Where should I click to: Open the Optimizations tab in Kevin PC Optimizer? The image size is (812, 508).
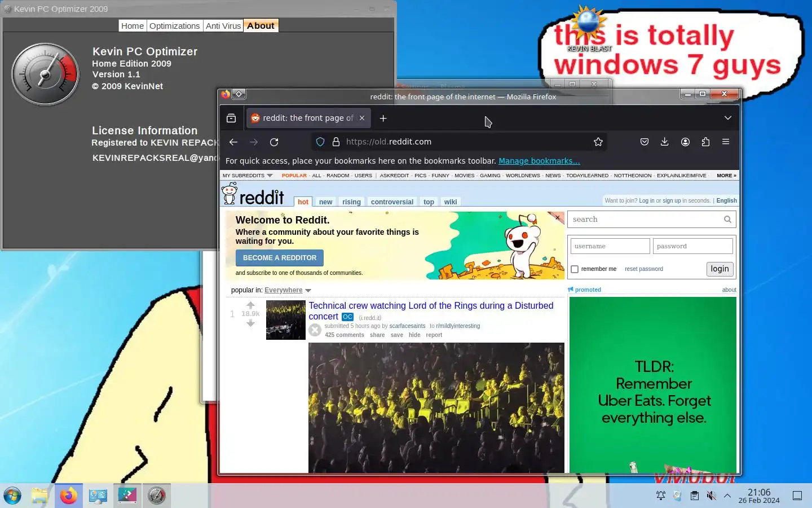(x=175, y=26)
